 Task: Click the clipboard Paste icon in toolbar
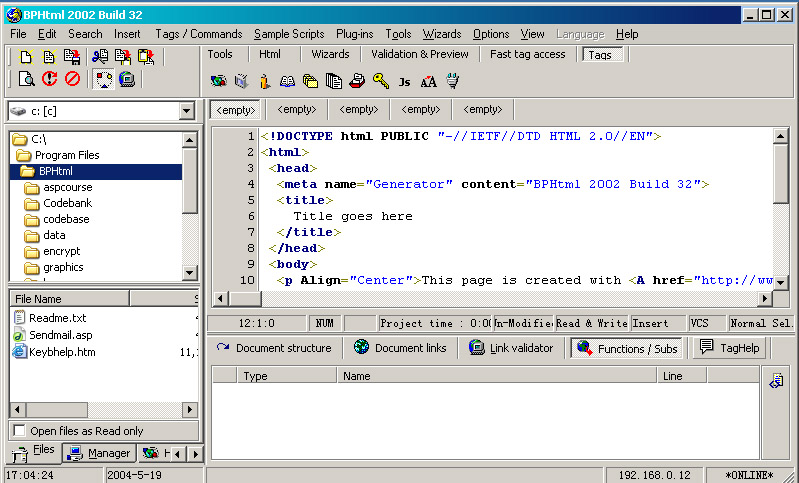[146, 57]
